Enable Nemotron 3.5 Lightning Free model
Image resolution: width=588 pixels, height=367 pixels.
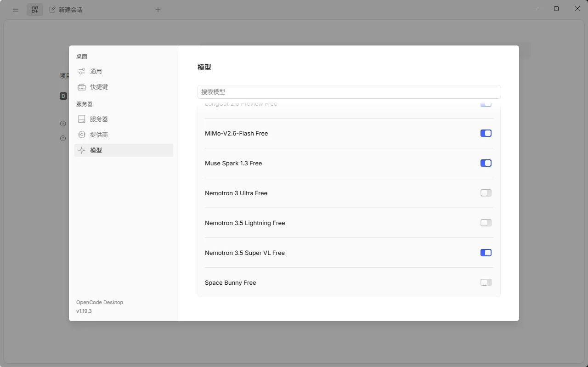coord(486,223)
